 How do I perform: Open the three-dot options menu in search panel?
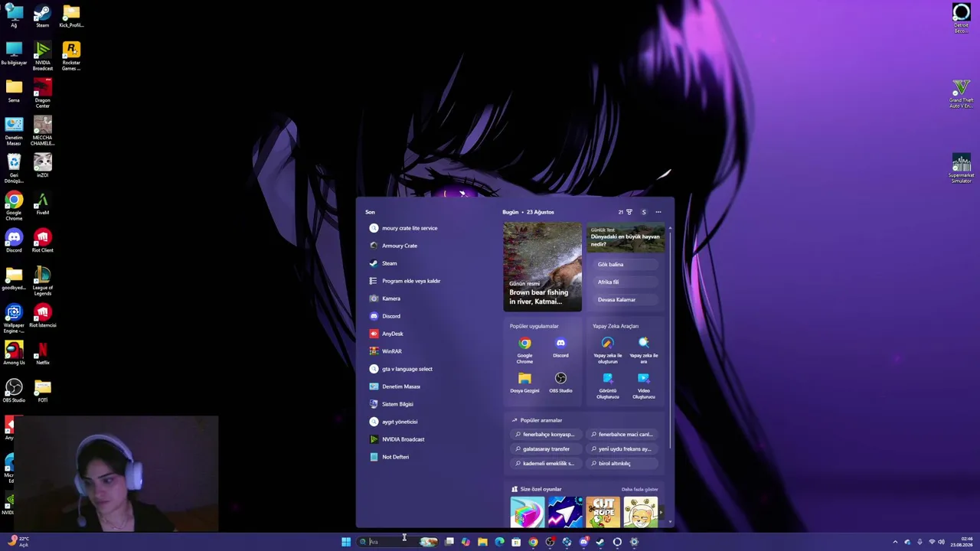click(x=658, y=212)
